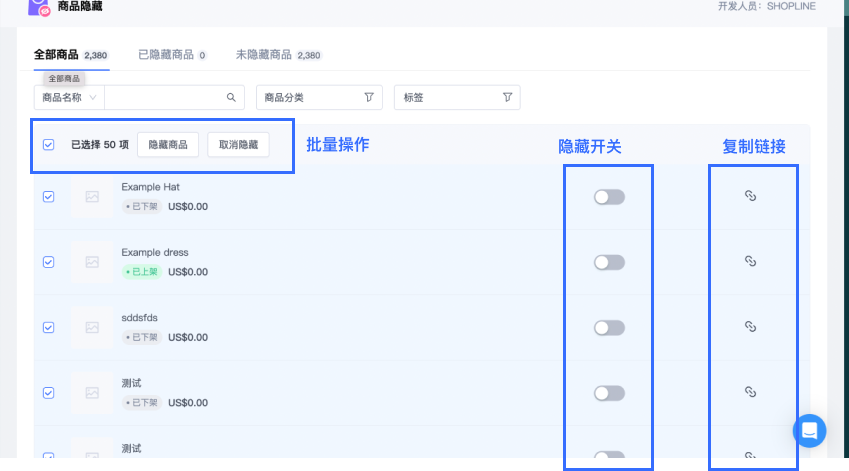
Task: Switch to the 已隐藏商品 tab
Action: 172,55
